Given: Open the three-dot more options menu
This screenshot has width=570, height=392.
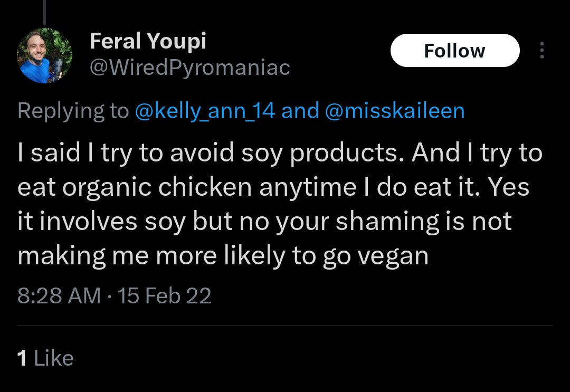Looking at the screenshot, I should (x=541, y=51).
